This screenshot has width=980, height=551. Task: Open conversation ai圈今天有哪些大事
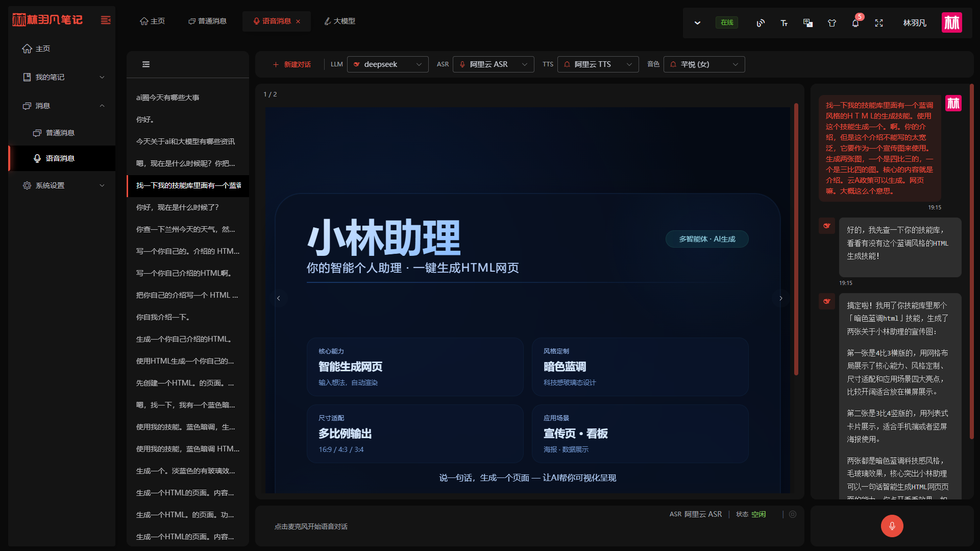[188, 98]
